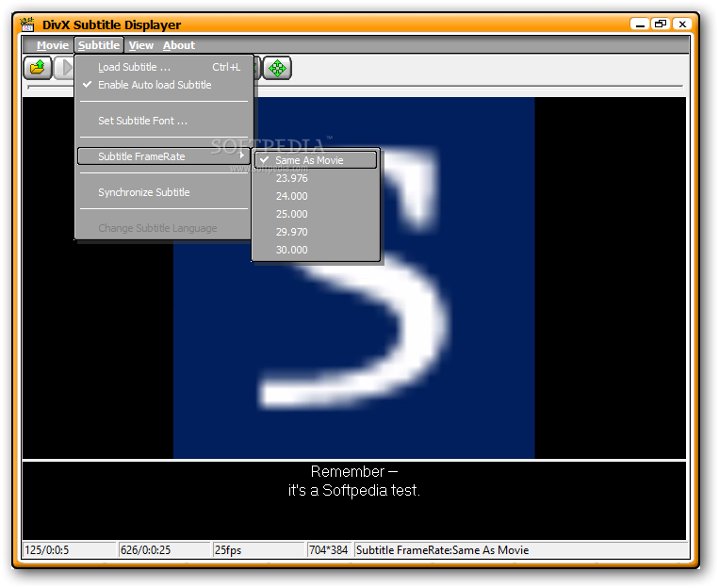Click the green full-screen arrows icon
The image size is (719, 588).
tap(277, 69)
